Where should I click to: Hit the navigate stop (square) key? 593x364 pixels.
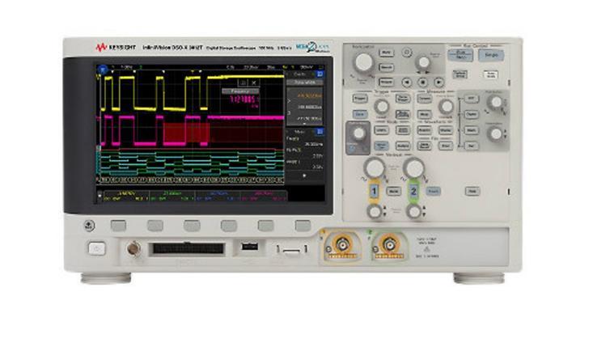[x=422, y=82]
